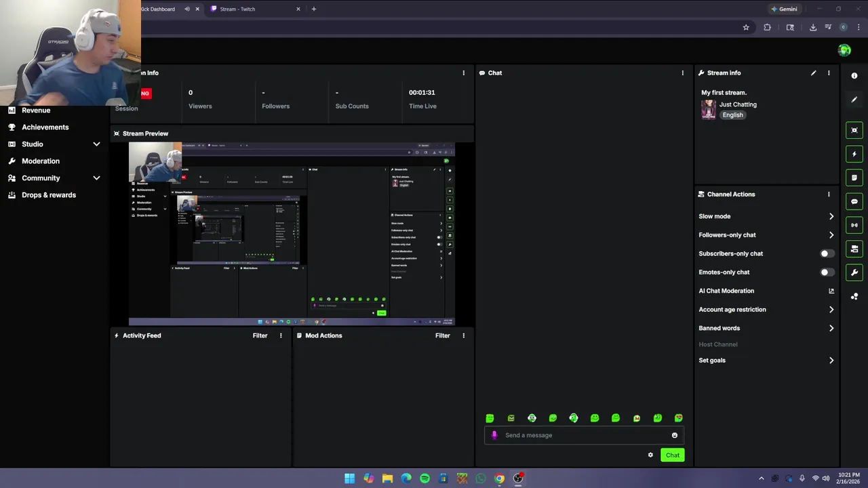Open Stream info panel three-dot menu

(x=829, y=73)
